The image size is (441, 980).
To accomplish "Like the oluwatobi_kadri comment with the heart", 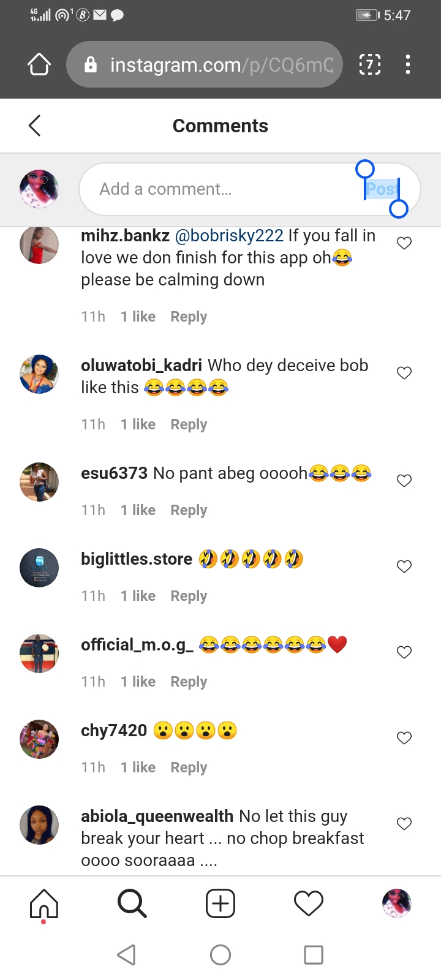I will click(x=404, y=373).
